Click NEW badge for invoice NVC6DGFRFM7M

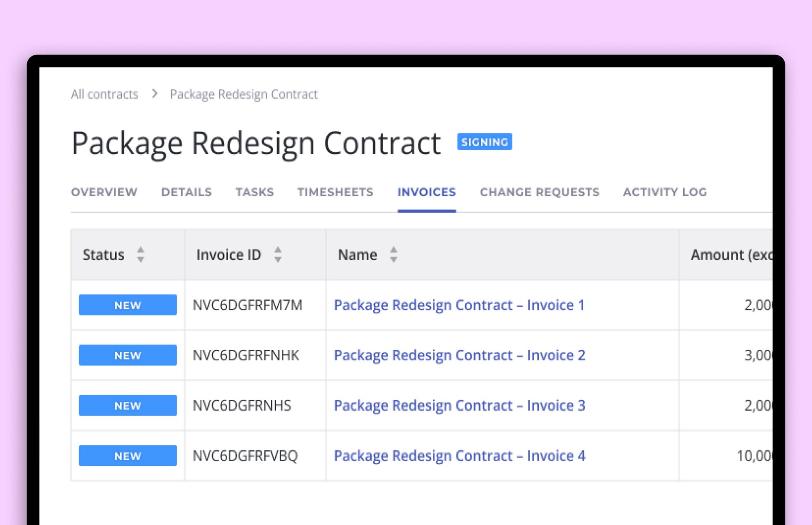(127, 305)
